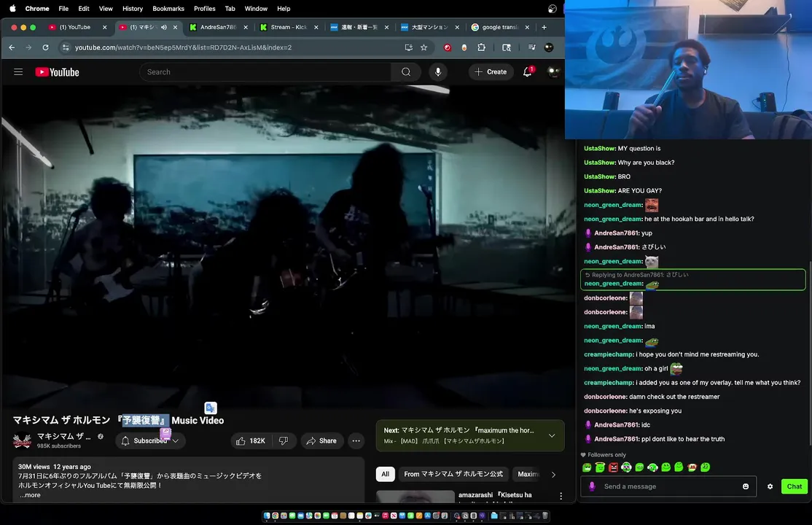The height and width of the screenshot is (525, 812).
Task: Insert the red angry face emote
Action: click(613, 467)
